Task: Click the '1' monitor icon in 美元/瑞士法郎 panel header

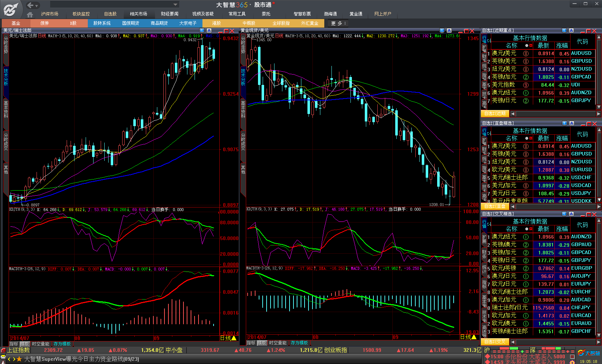Action: 202,30
